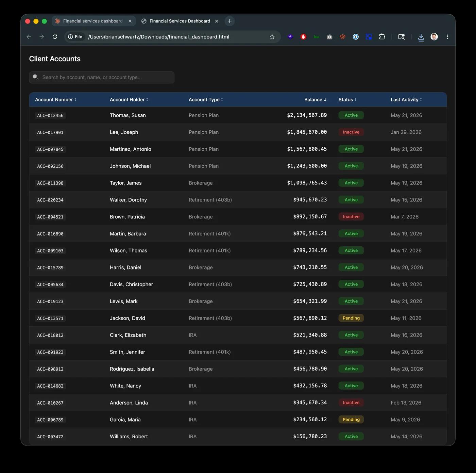Open the Extensions puzzle piece menu
Screen dimensions: 476x473
[x=382, y=37]
